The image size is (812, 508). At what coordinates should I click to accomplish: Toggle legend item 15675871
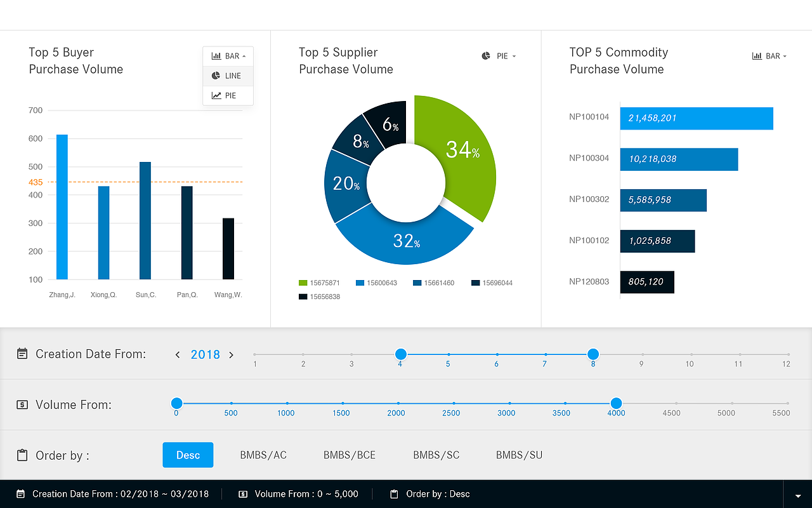[x=320, y=283]
